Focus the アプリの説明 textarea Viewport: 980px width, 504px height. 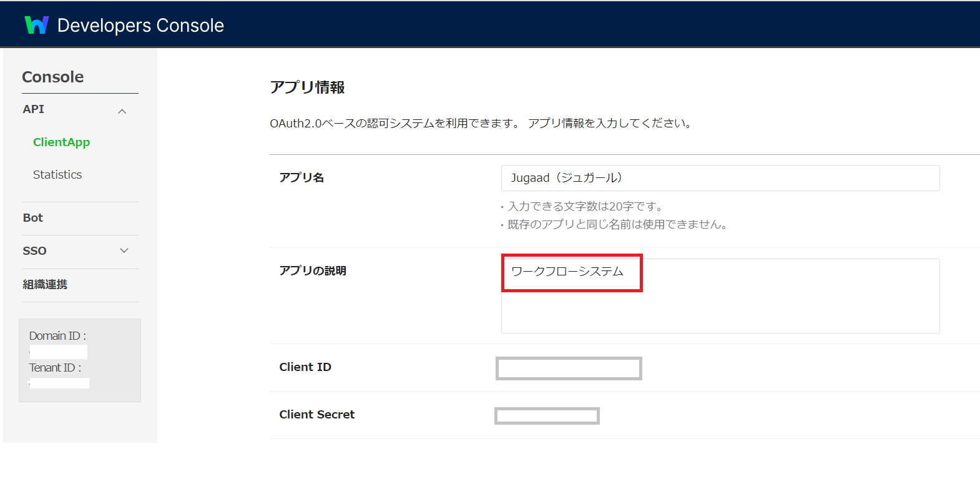(720, 296)
